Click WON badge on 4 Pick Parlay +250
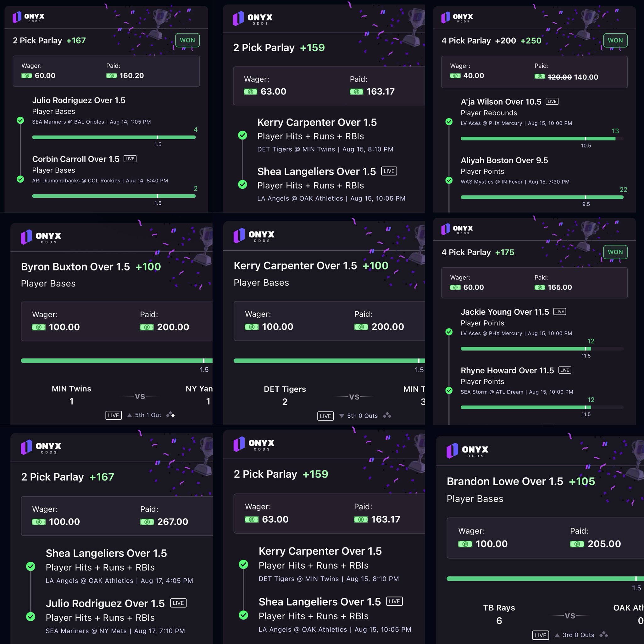The width and height of the screenshot is (644, 644). click(x=615, y=40)
